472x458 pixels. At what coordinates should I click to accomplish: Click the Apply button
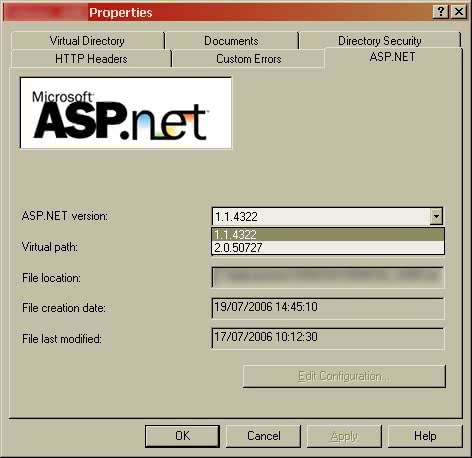point(344,436)
